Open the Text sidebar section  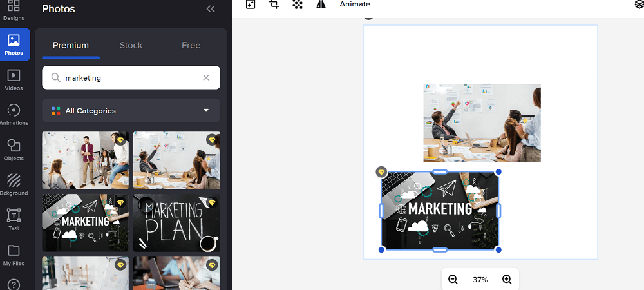tap(14, 219)
